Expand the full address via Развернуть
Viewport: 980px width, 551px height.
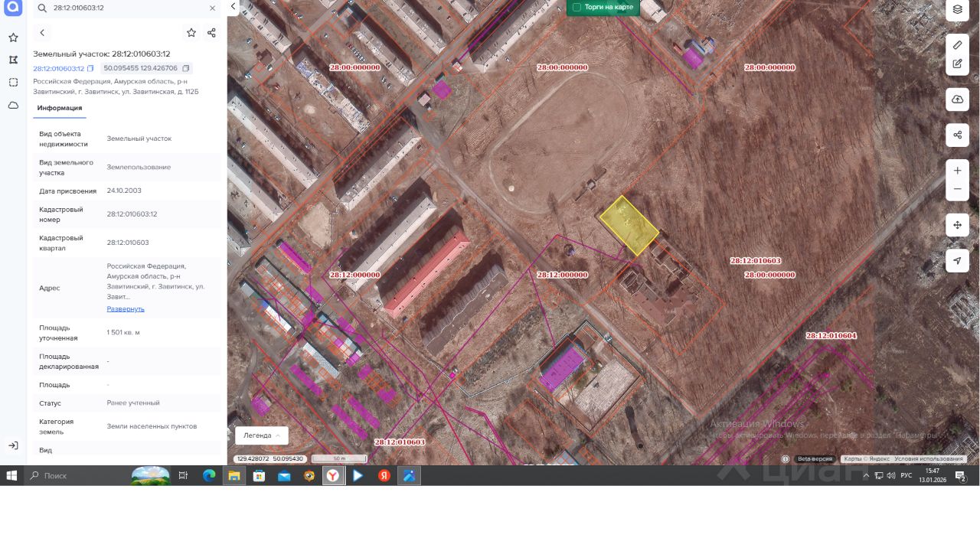(126, 309)
